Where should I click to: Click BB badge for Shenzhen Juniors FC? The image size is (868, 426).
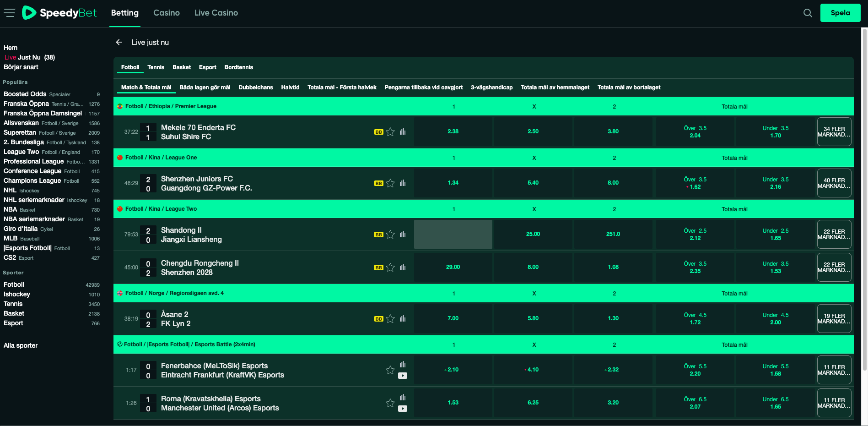[378, 183]
